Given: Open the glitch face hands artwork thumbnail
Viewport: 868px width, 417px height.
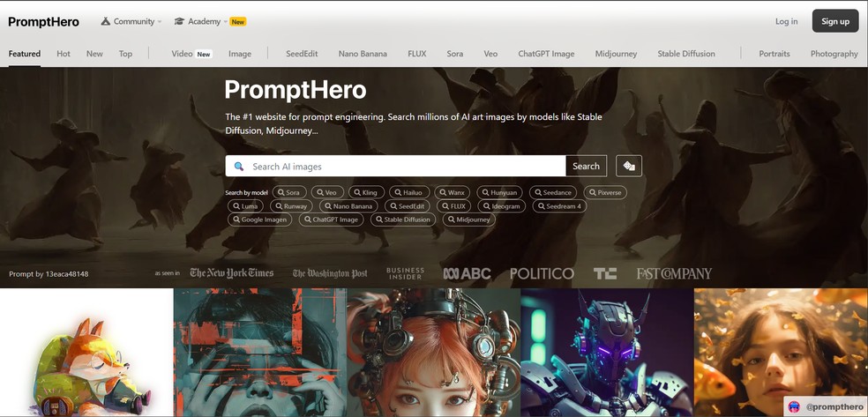Looking at the screenshot, I should tap(260, 353).
